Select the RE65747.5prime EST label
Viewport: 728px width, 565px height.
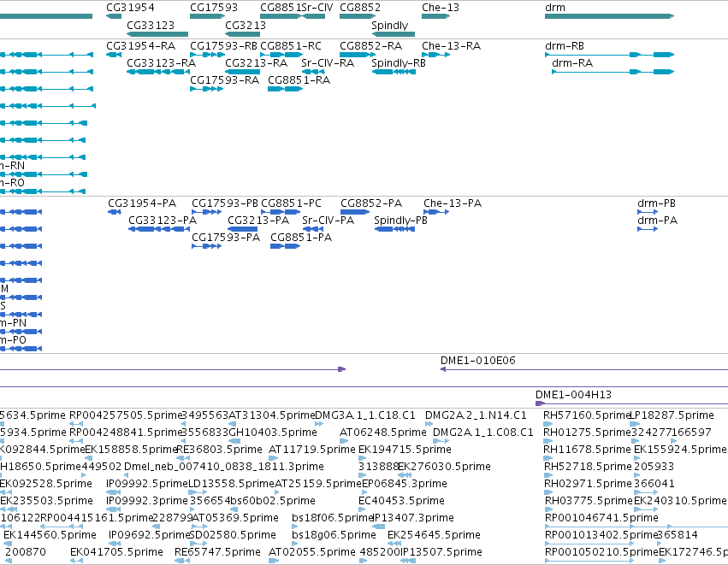tap(217, 552)
